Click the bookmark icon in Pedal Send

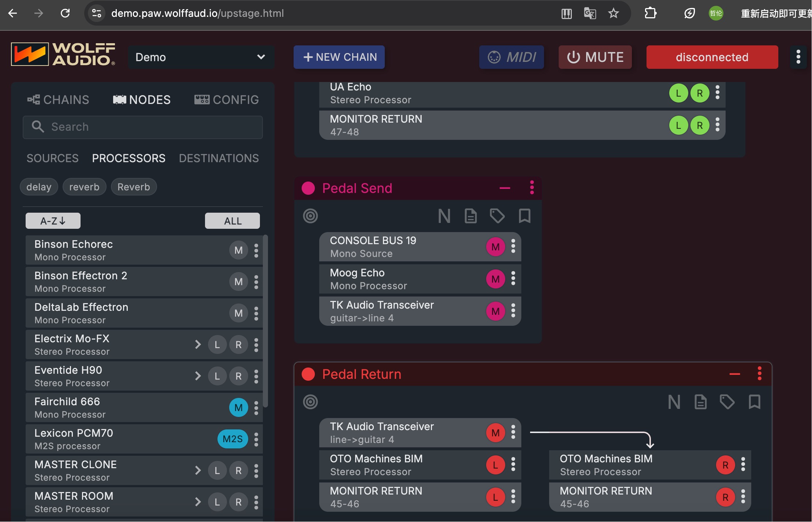coord(525,216)
